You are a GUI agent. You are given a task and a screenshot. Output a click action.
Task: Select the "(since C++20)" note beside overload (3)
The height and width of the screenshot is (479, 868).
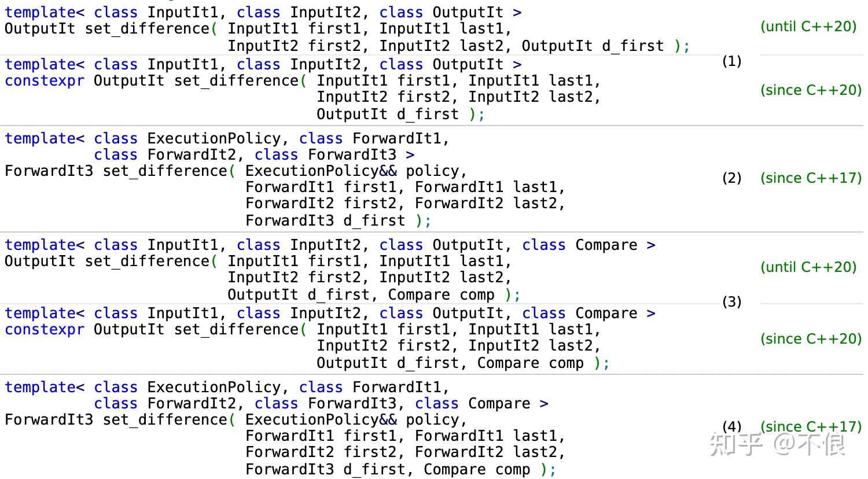click(x=811, y=339)
